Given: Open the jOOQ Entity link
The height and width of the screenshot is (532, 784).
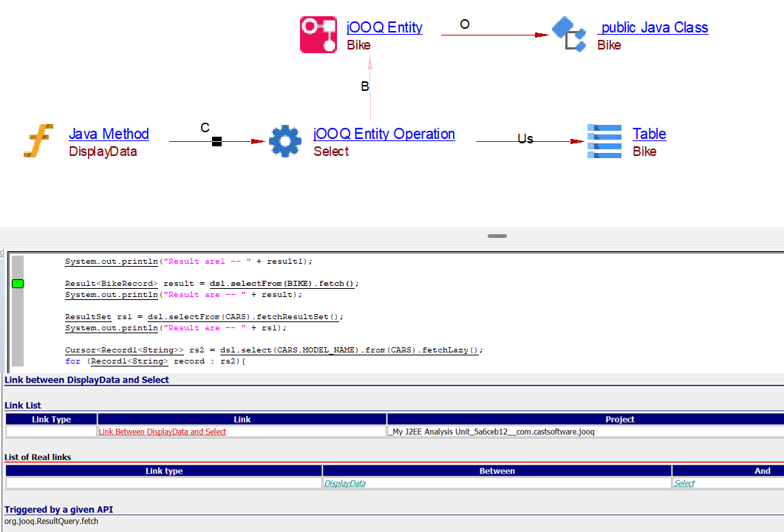Looking at the screenshot, I should [384, 27].
